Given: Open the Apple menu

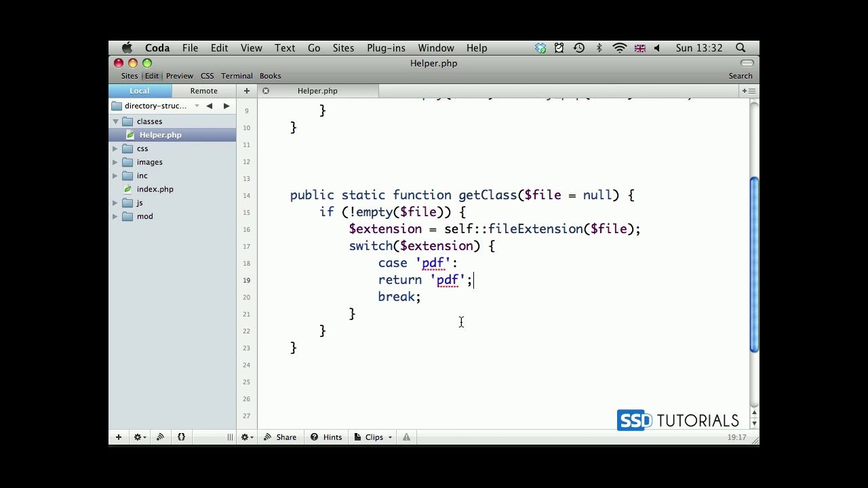Looking at the screenshot, I should click(x=127, y=48).
